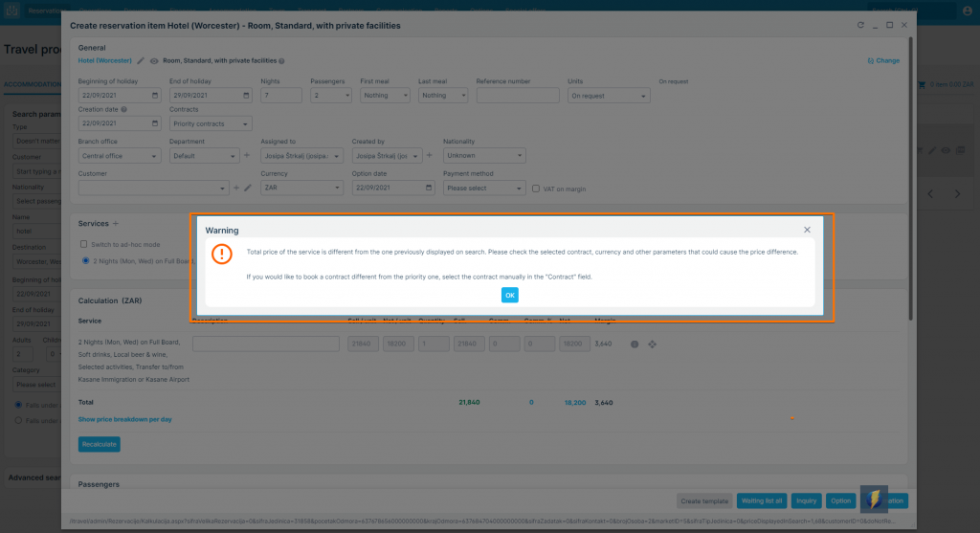
Task: Click in the Reference number field
Action: (517, 96)
